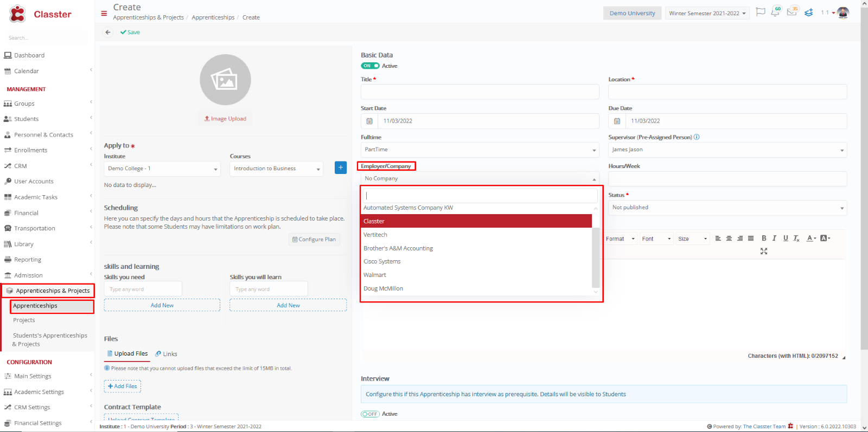The height and width of the screenshot is (432, 868).
Task: Open Fulltime PartTime dropdown
Action: pos(480,150)
